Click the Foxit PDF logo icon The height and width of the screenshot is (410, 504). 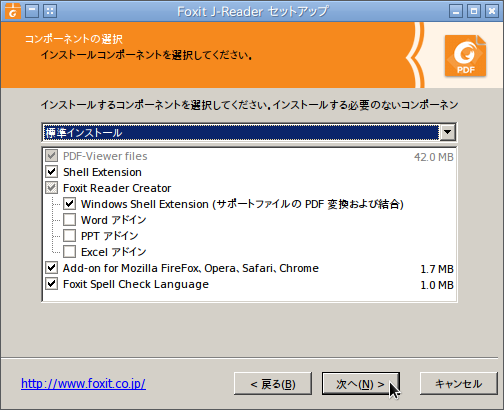click(x=465, y=56)
